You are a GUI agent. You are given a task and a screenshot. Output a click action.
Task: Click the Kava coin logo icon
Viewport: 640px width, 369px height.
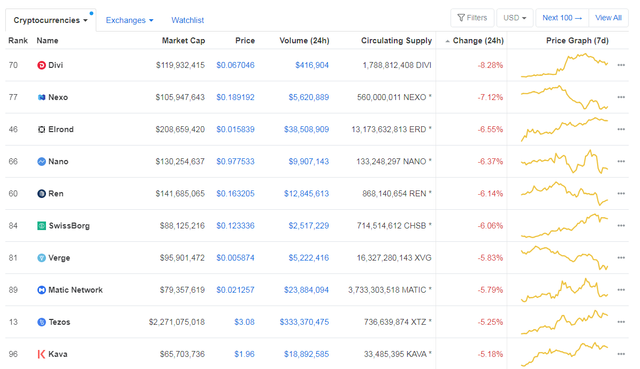pos(41,354)
